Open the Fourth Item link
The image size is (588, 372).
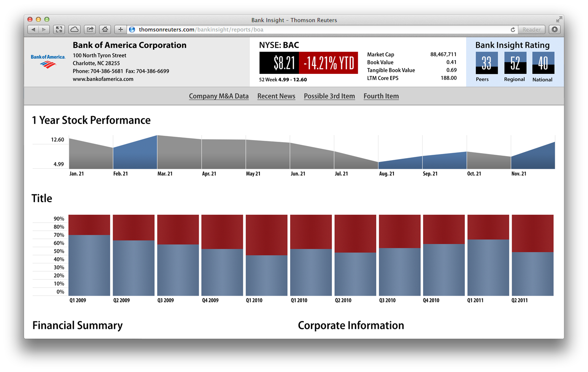pyautogui.click(x=381, y=96)
